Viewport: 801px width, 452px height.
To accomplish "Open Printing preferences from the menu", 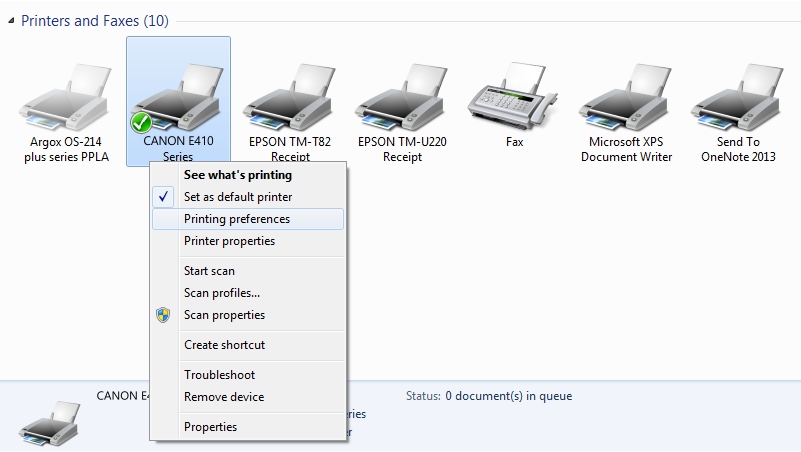I will (x=237, y=219).
